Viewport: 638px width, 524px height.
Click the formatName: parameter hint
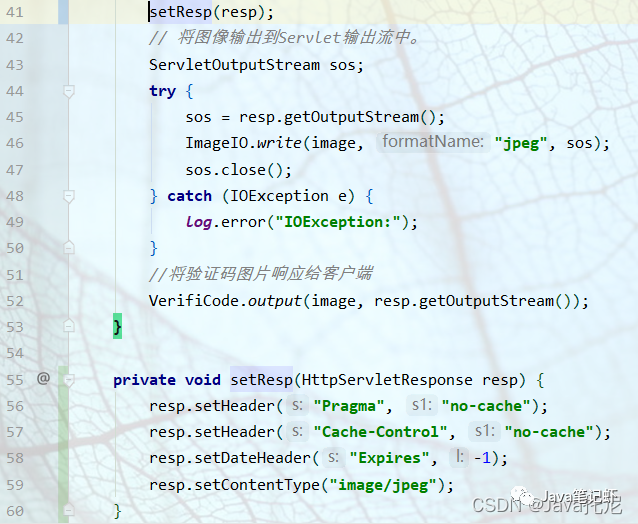(433, 142)
